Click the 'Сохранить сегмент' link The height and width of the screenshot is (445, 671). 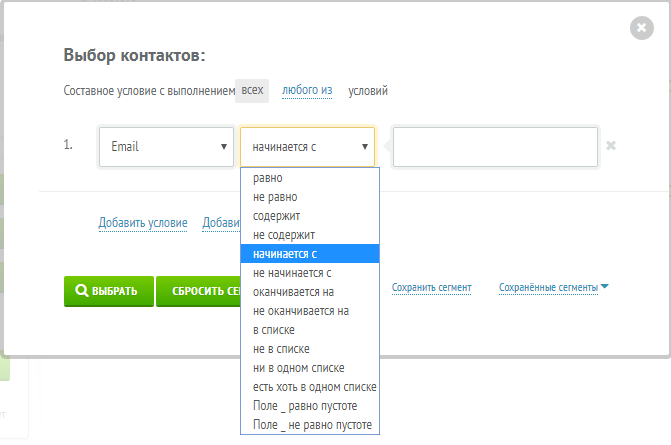coord(431,288)
